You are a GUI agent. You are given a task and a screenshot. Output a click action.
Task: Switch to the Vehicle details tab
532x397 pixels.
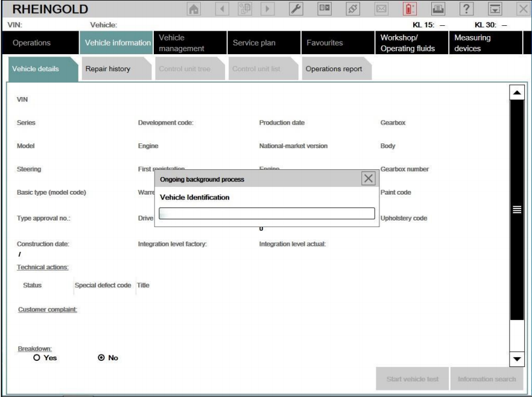(43, 69)
